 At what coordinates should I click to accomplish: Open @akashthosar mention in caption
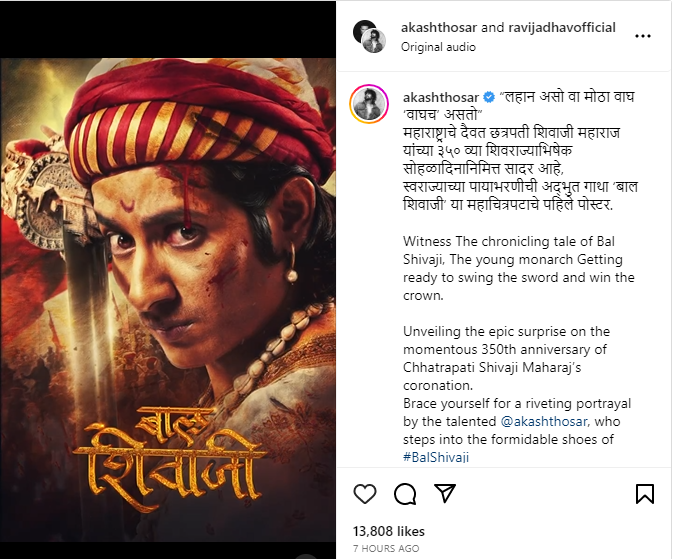545,421
